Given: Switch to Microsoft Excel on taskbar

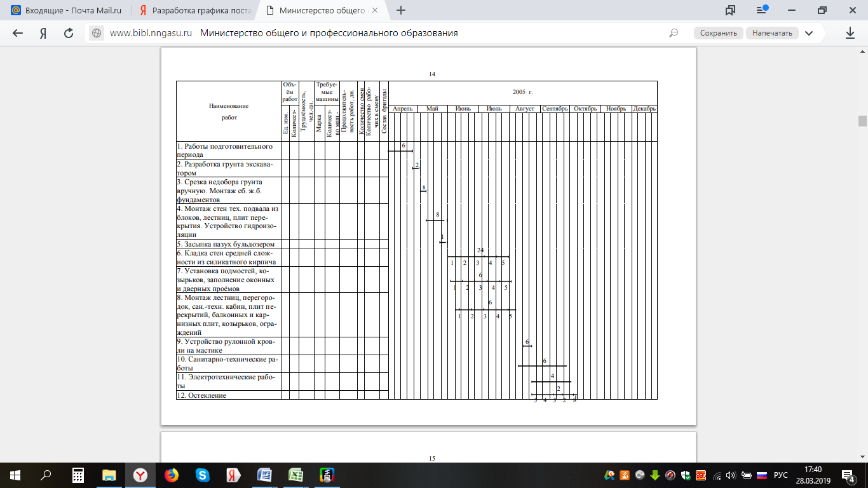Looking at the screenshot, I should click(295, 475).
